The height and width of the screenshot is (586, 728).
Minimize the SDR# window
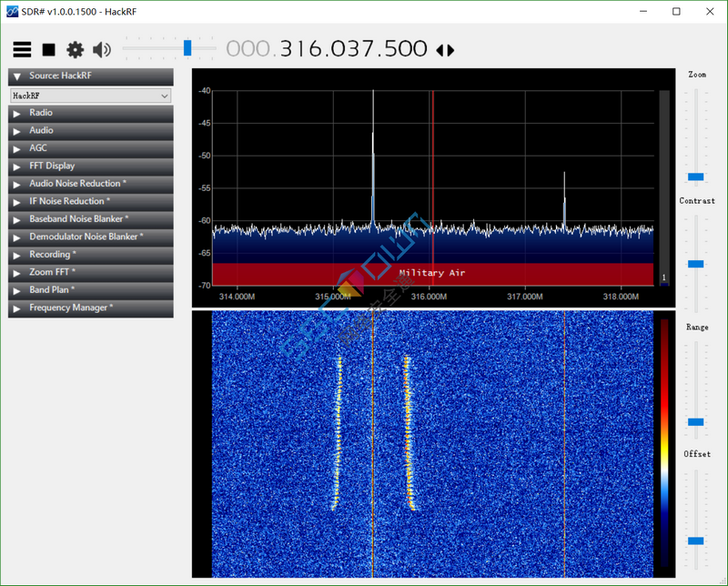point(643,12)
